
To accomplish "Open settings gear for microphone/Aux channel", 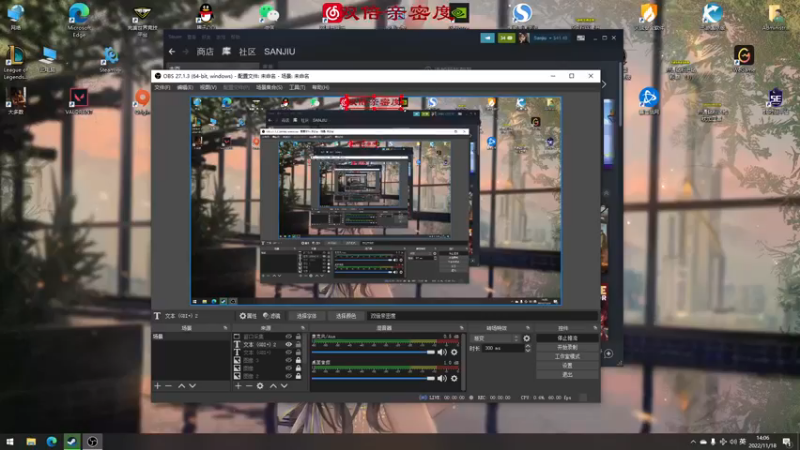I will click(454, 352).
